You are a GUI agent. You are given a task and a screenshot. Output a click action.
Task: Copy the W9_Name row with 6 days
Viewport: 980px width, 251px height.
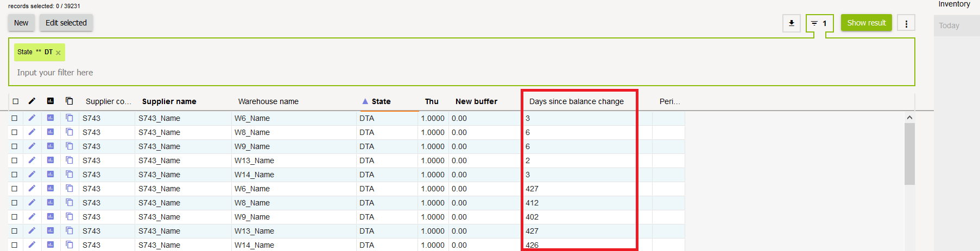[69, 146]
